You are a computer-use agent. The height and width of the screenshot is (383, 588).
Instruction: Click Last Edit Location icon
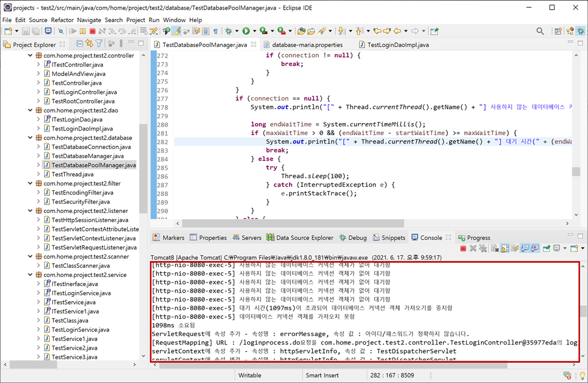click(x=377, y=31)
